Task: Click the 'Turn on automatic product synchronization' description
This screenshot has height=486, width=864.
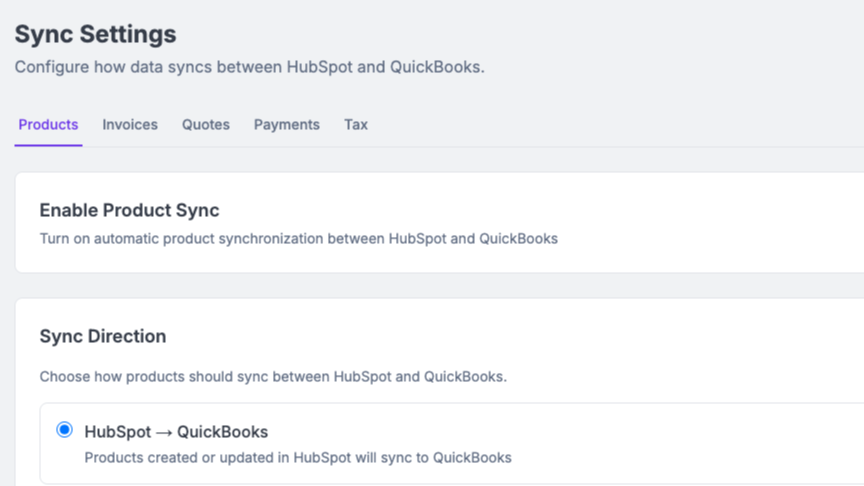Action: (298, 239)
